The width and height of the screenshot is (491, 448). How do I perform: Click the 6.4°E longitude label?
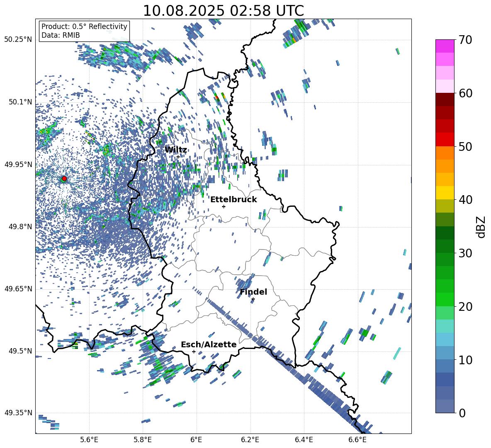pos(304,440)
